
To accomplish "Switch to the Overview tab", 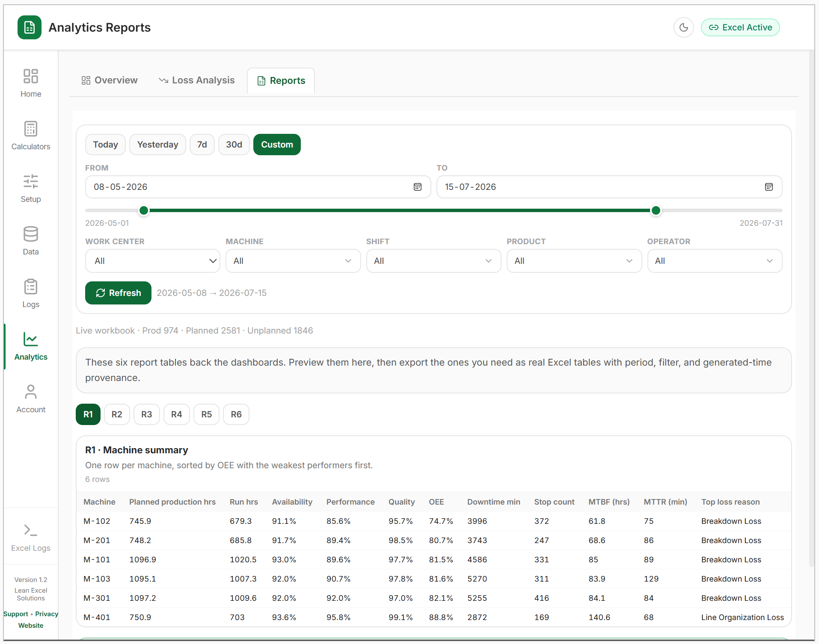I will coord(110,80).
